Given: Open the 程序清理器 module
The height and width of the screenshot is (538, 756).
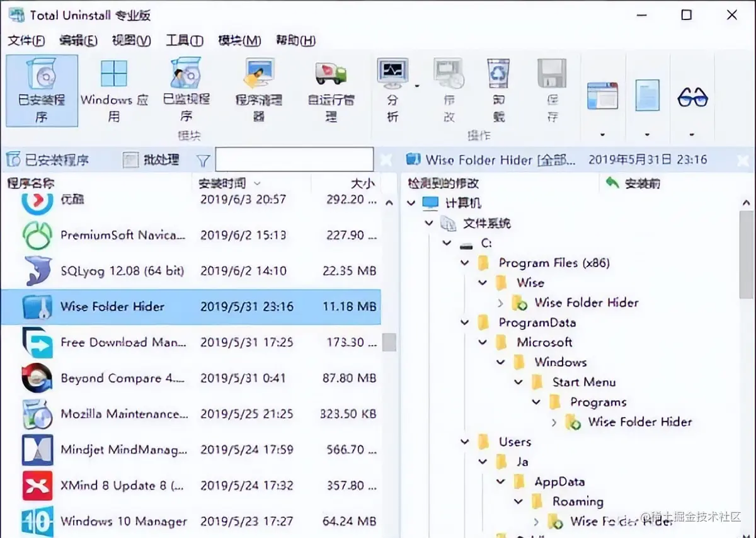Looking at the screenshot, I should [259, 90].
